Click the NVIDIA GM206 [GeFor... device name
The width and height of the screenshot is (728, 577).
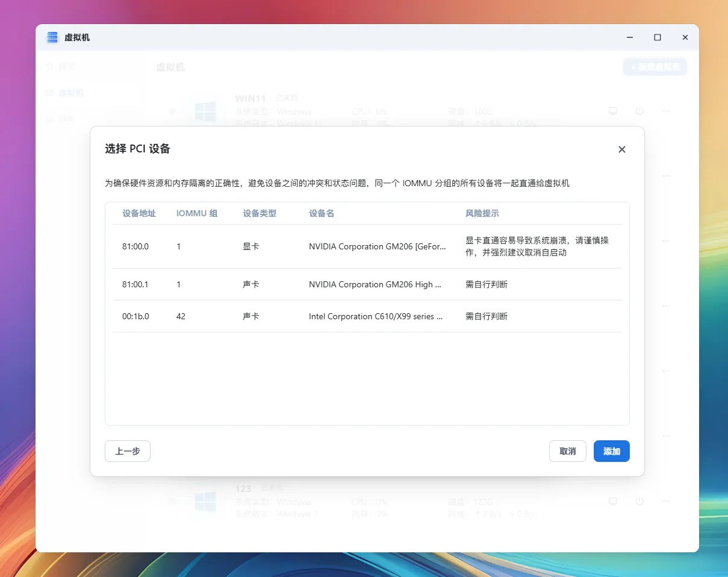(378, 246)
